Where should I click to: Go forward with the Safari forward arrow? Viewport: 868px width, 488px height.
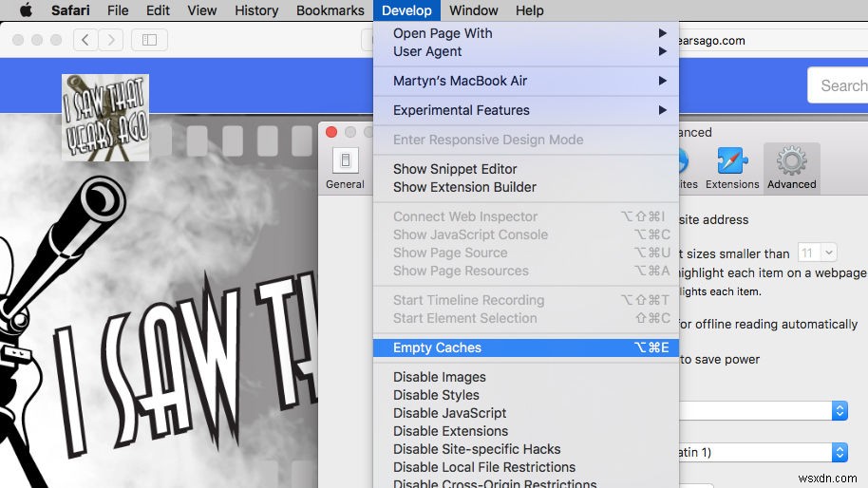pos(111,40)
